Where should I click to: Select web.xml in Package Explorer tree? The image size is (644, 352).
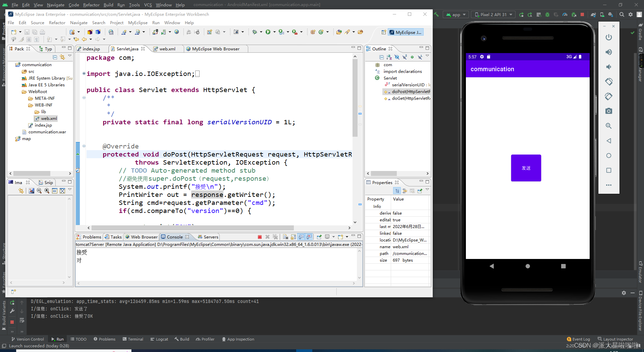(46, 119)
